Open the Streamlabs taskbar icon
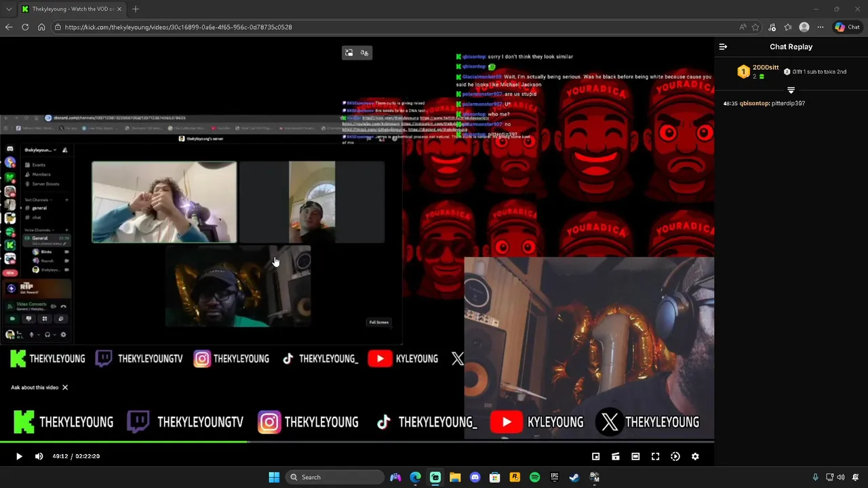The width and height of the screenshot is (868, 488). tap(435, 477)
